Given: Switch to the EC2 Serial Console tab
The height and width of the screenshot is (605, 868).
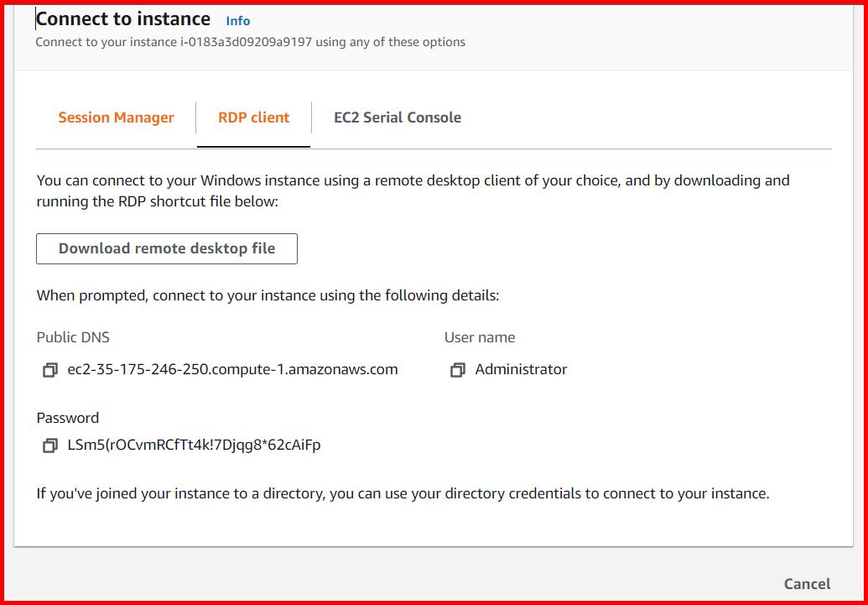Looking at the screenshot, I should tap(397, 117).
